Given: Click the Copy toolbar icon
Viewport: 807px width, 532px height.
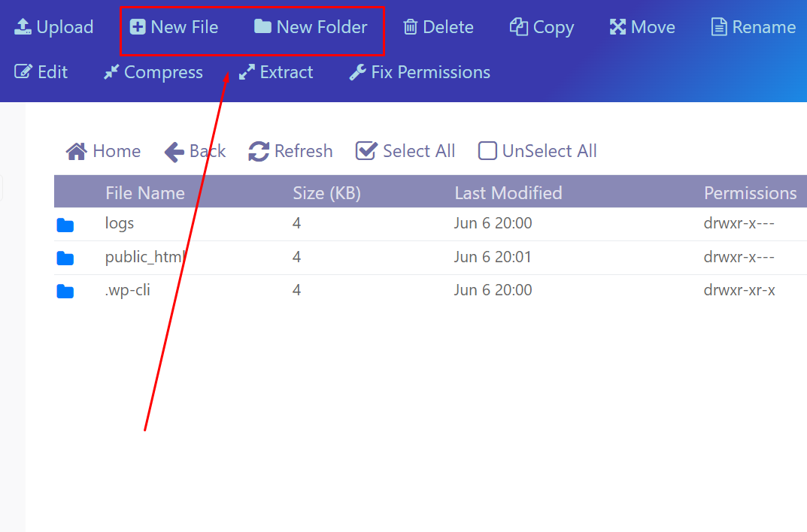Looking at the screenshot, I should [x=518, y=27].
